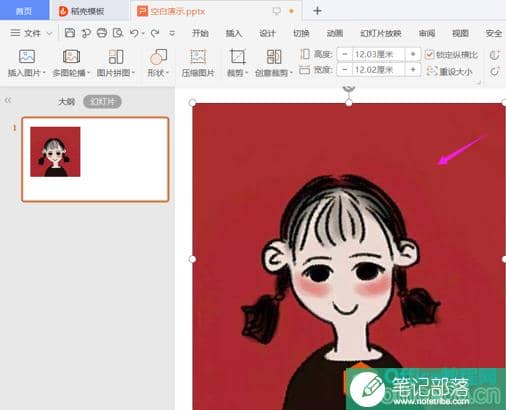506x410 pixels.
Task: Click the multi-image carousel icon (多图轮播)
Action: [x=71, y=56]
